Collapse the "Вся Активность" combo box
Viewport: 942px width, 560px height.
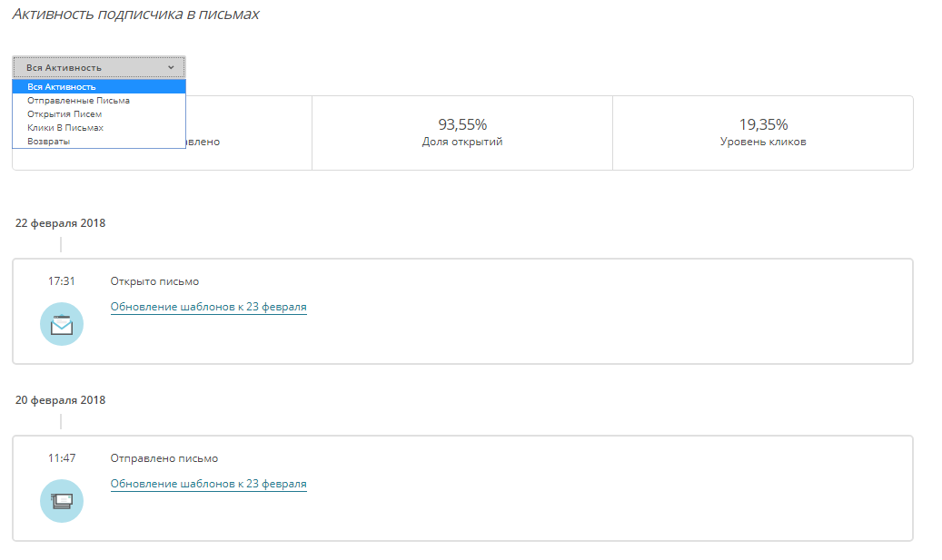pos(98,67)
